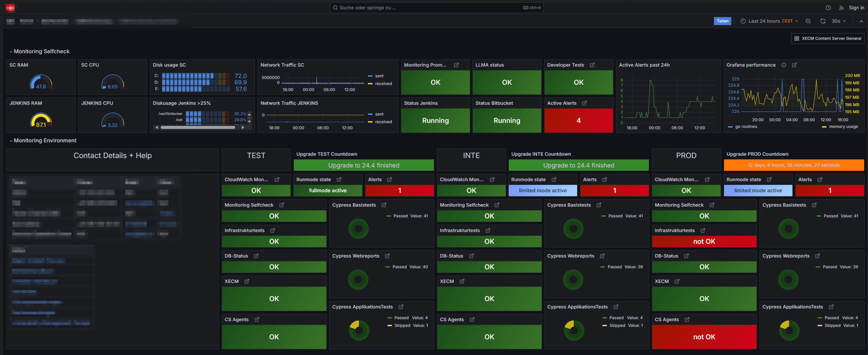Toggle 'memory usage' series in Grafana performance legend
The width and height of the screenshot is (868, 355).
(843, 127)
